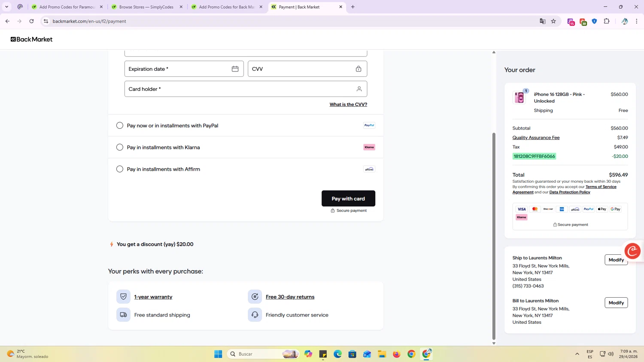The width and height of the screenshot is (644, 362).
Task: Click the PayPal logo in the PayPal payment row
Action: click(x=369, y=125)
